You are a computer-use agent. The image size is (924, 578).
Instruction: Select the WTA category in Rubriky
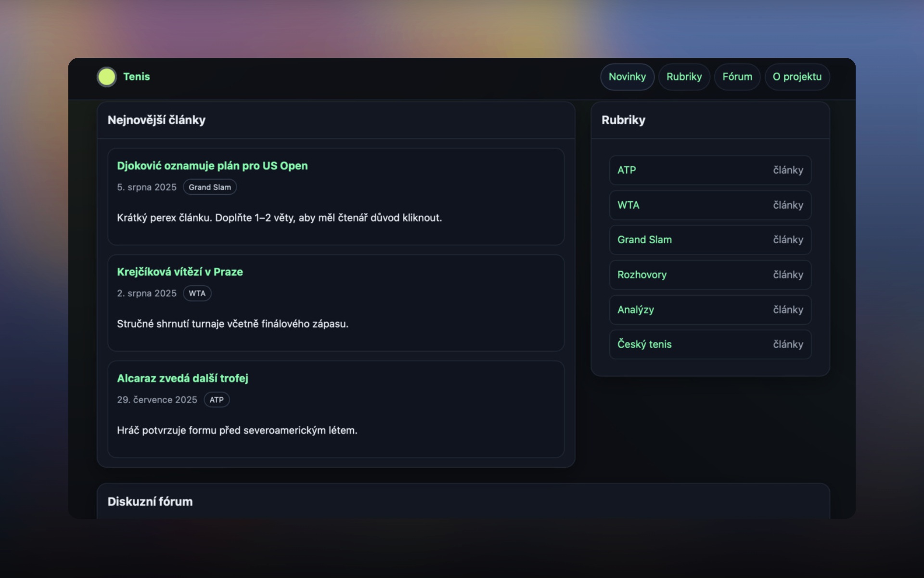pos(710,205)
